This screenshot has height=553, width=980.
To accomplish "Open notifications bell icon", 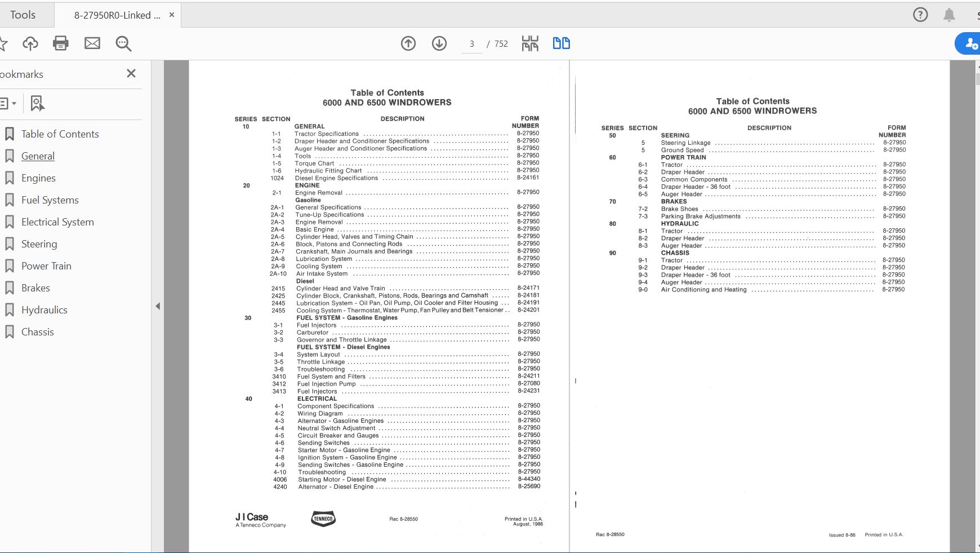I will coord(949,15).
